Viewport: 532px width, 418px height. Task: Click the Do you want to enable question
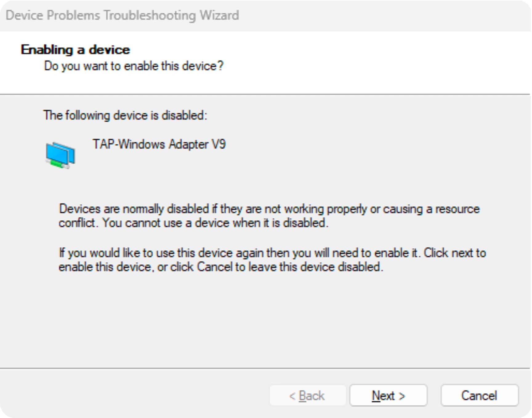(x=134, y=66)
